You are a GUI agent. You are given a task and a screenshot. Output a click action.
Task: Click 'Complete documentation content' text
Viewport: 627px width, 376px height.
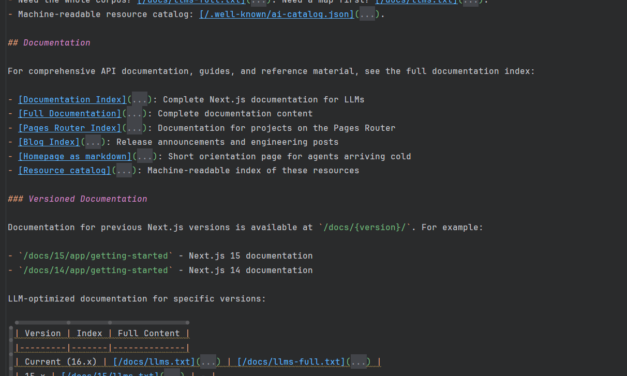235,114
